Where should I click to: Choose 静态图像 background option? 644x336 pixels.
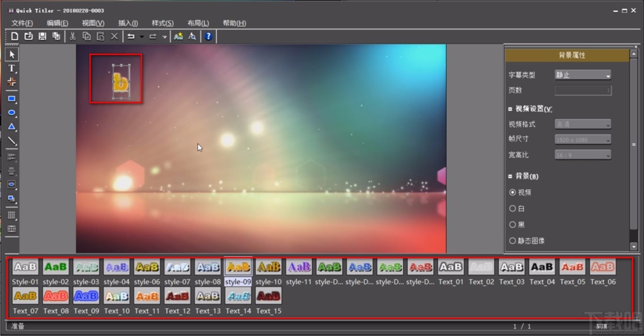[x=513, y=241]
